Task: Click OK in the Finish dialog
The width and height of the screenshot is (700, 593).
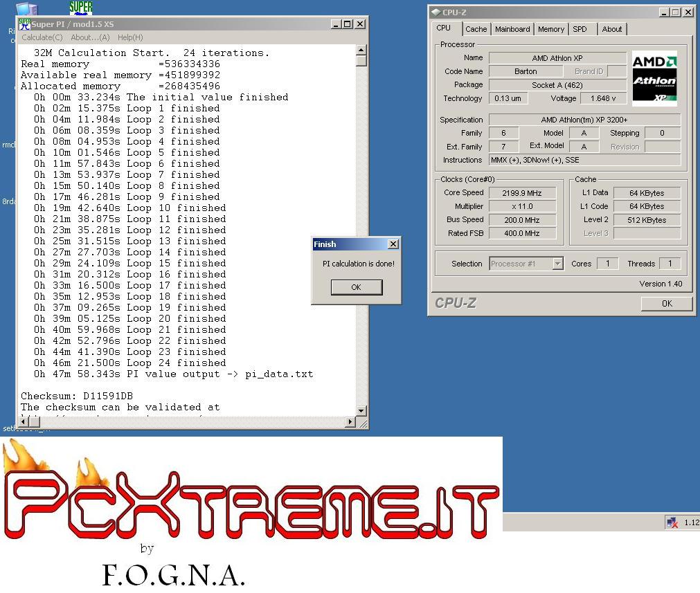Action: click(x=357, y=287)
